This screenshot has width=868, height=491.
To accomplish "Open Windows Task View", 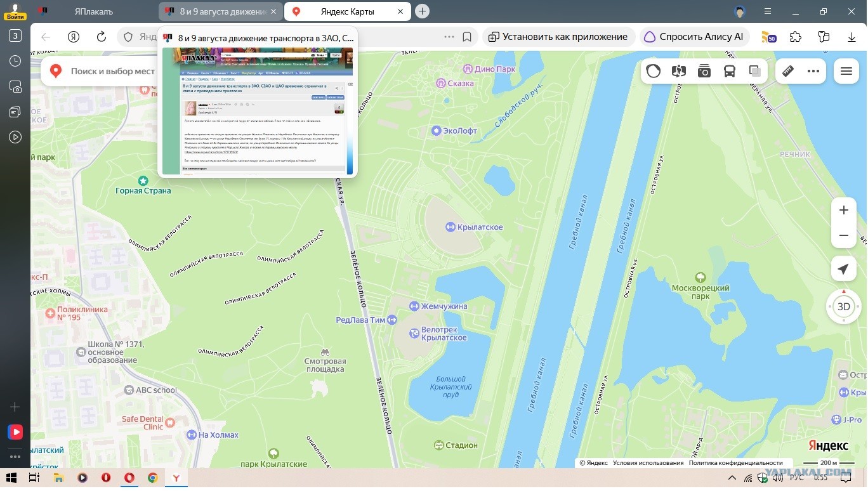I will 34,478.
